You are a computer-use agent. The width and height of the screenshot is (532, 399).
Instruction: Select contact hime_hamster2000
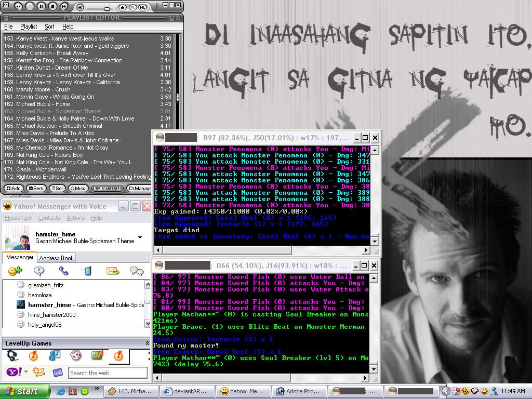pos(51,315)
